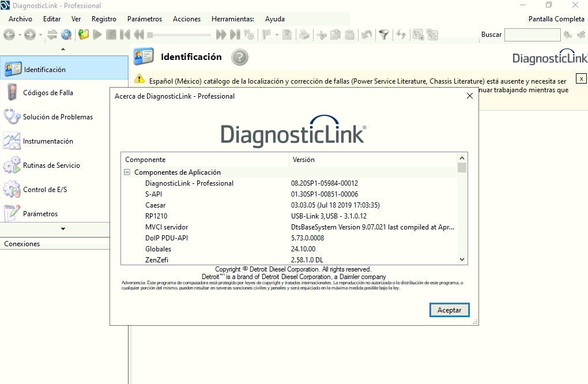Click the expand all tree icon
This screenshot has width=588, height=384.
[x=418, y=35]
